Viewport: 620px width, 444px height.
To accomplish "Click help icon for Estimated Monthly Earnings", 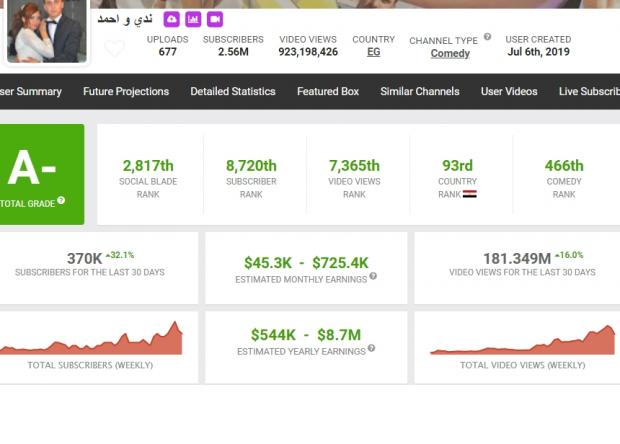I will (x=373, y=276).
